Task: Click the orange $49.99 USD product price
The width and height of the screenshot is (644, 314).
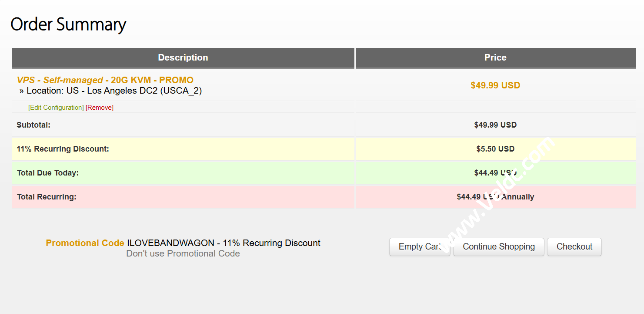Action: click(495, 85)
